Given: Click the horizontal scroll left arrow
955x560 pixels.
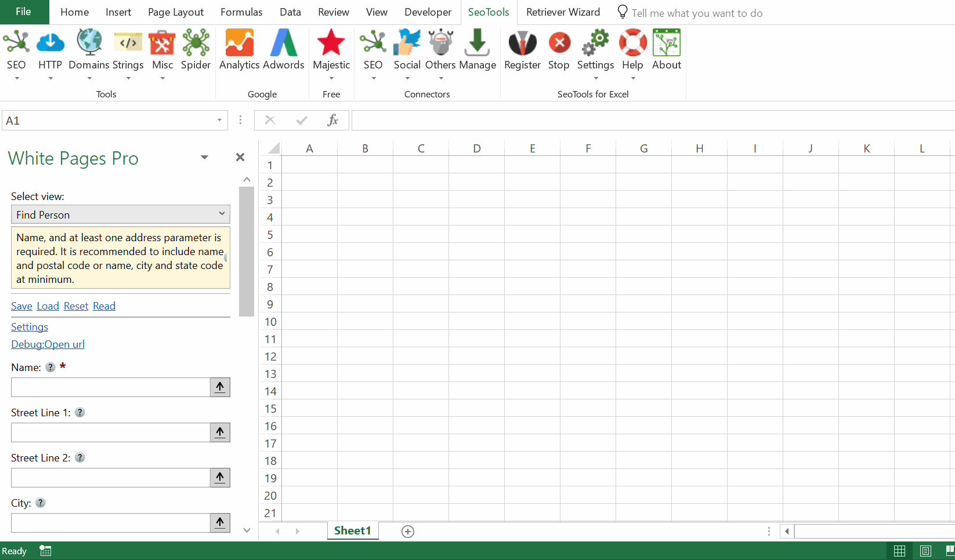Looking at the screenshot, I should 787,531.
